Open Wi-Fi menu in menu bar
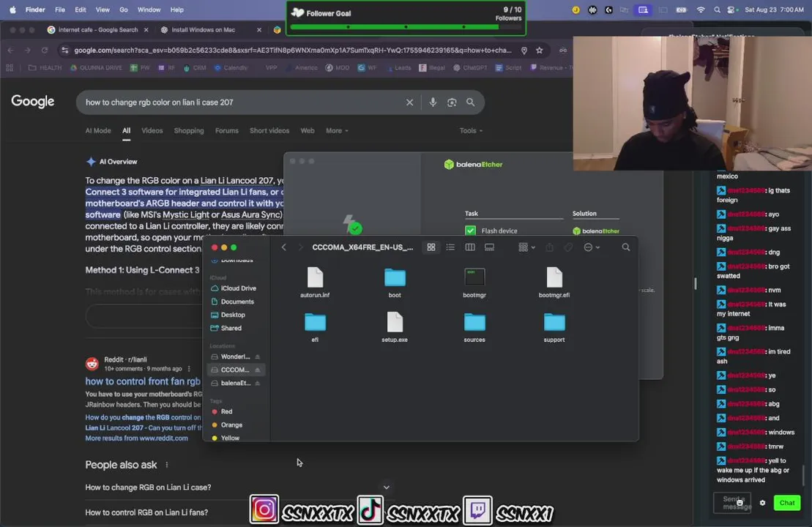The height and width of the screenshot is (527, 812). (x=700, y=10)
